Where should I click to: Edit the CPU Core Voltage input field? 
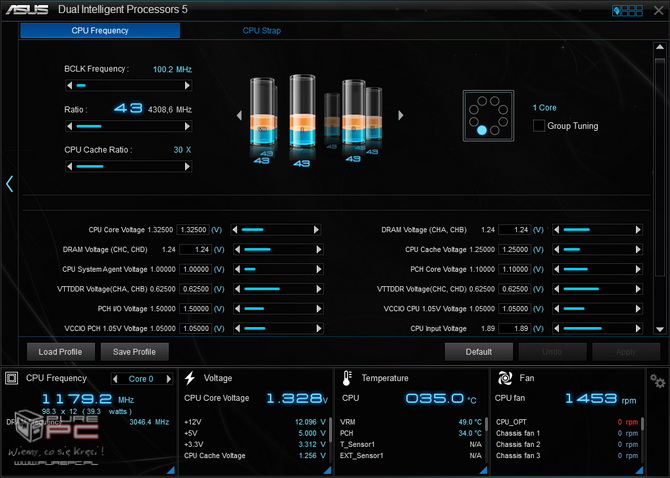pos(193,230)
